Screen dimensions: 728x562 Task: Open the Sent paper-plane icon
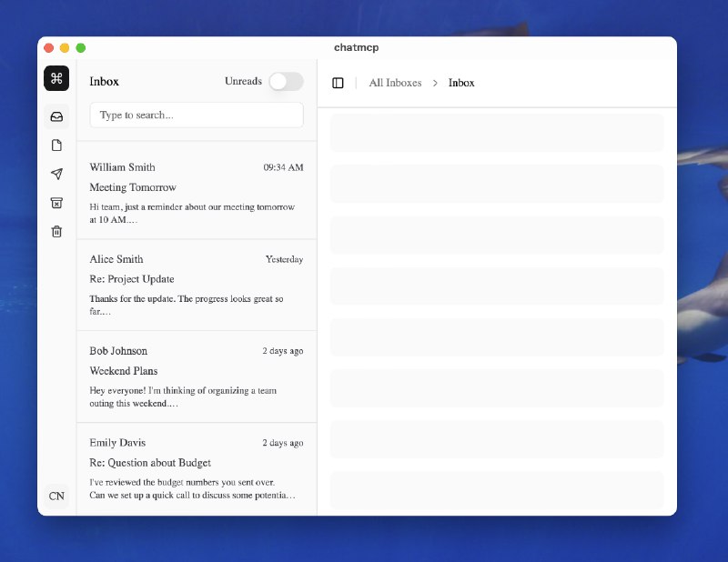click(x=56, y=174)
